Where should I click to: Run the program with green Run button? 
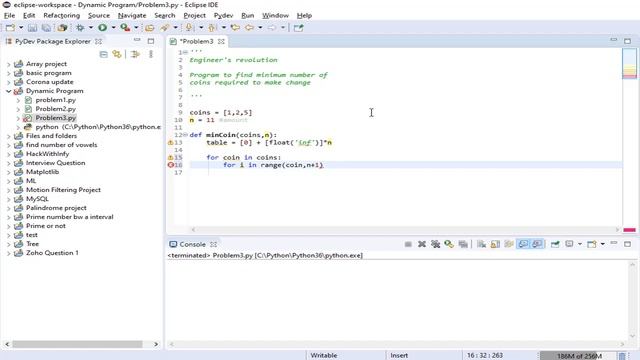(x=102, y=28)
